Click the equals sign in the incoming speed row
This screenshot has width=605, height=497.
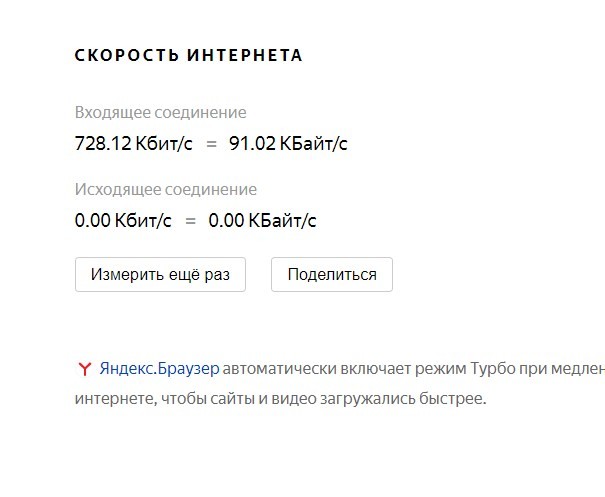tap(211, 144)
